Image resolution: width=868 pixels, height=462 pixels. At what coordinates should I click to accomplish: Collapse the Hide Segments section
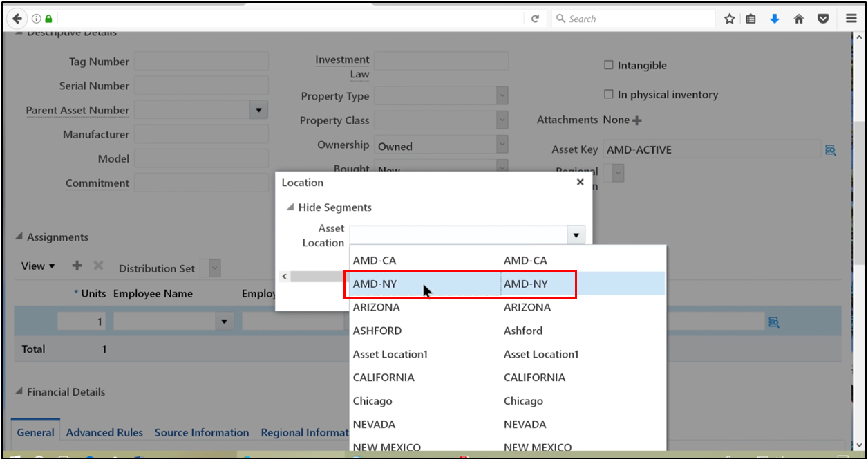[x=290, y=207]
